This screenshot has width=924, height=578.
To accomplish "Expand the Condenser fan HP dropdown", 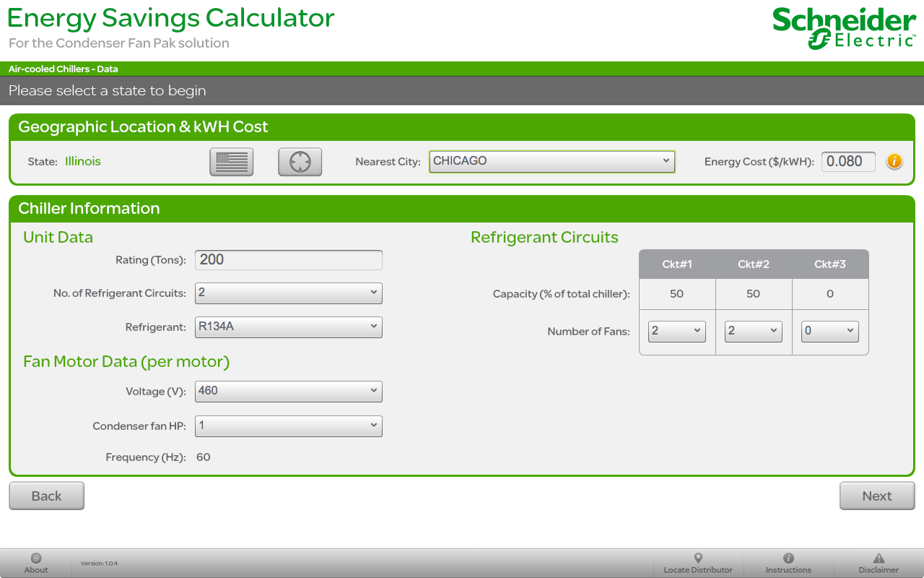I will [289, 426].
